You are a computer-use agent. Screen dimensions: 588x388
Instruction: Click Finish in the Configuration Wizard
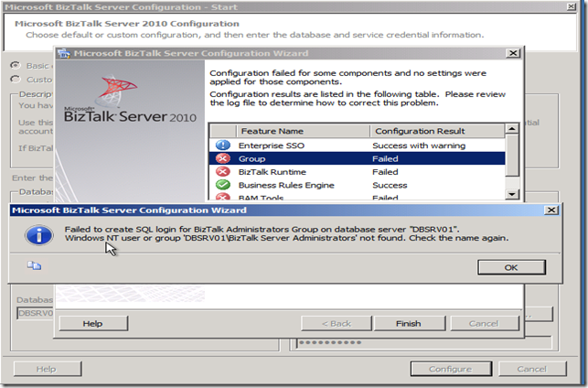pyautogui.click(x=409, y=323)
